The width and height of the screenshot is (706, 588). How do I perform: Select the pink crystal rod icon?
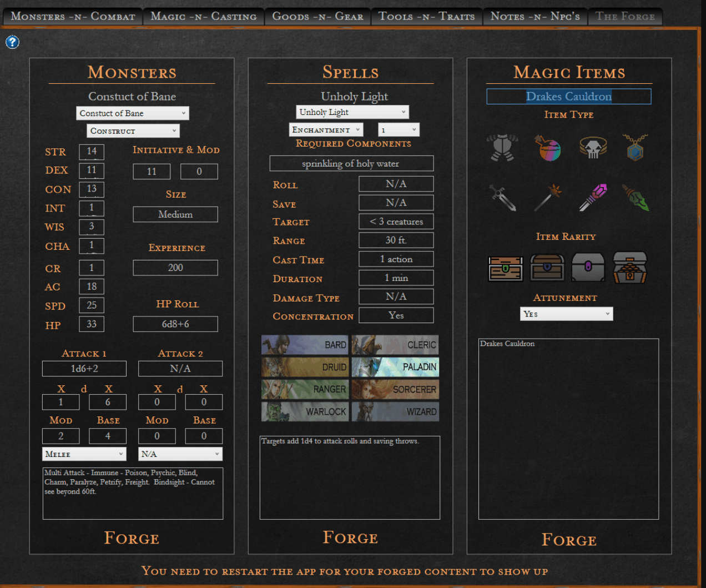point(593,198)
